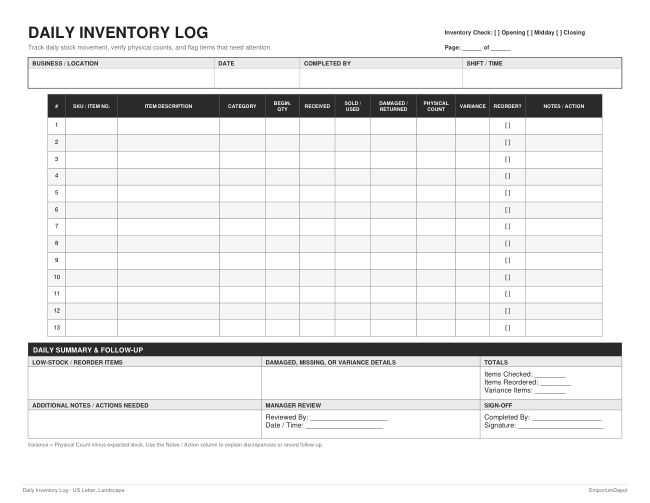Image resolution: width=650 pixels, height=503 pixels.
Task: Toggle the Reorder box in row 7
Action: tap(507, 227)
